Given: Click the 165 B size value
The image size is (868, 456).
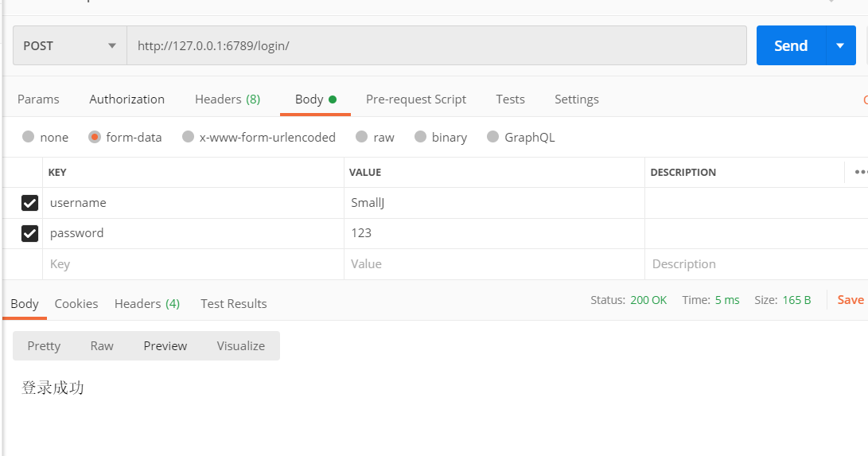Looking at the screenshot, I should [x=796, y=300].
